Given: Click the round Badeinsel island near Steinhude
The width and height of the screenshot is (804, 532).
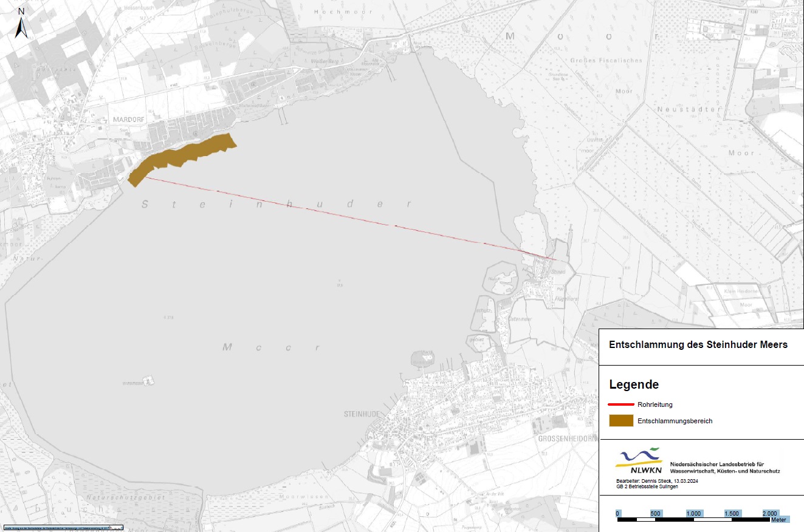Looking at the screenshot, I should 424,358.
